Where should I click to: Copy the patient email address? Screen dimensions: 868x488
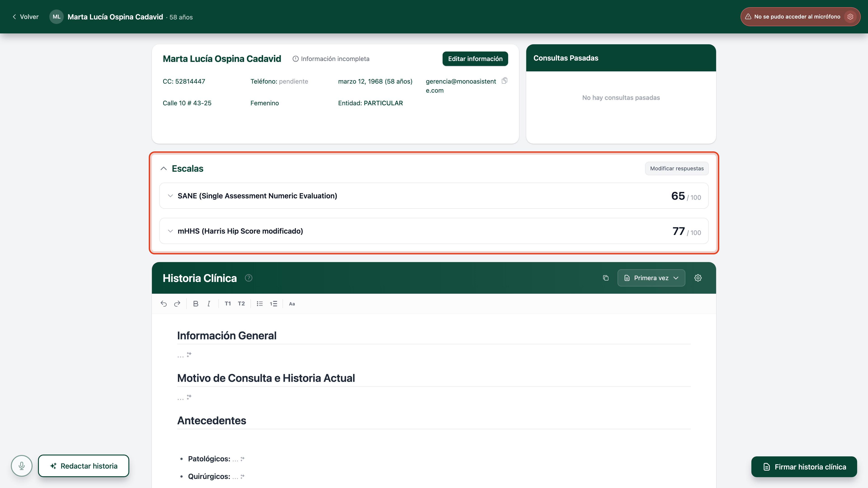[505, 80]
